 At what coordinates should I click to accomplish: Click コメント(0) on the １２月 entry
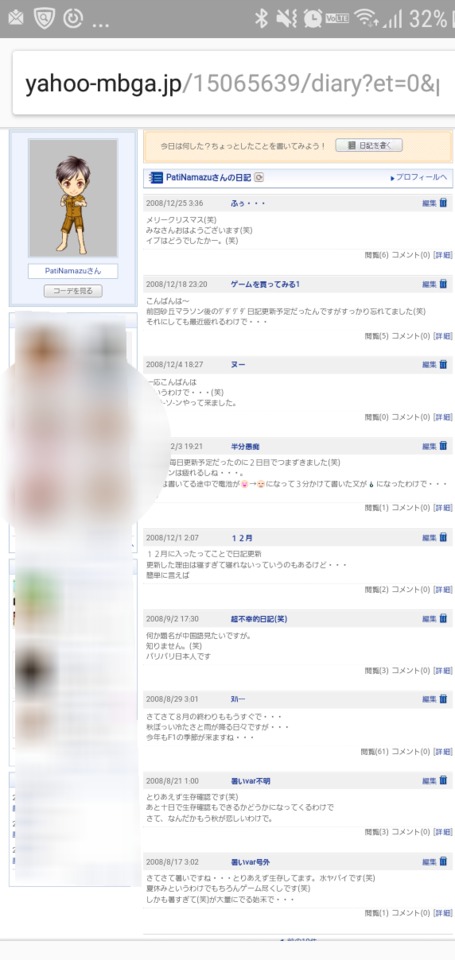click(x=411, y=590)
